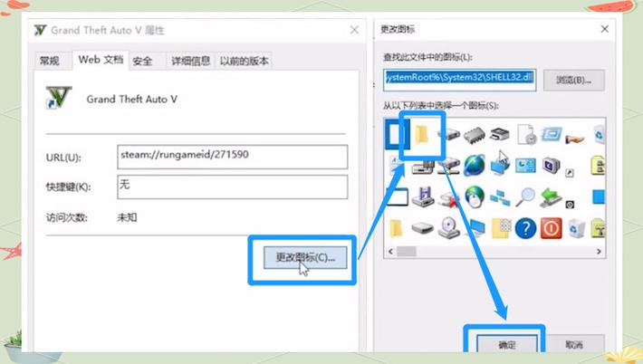Click the 从以下列表中选择一个图标(S): label
The height and width of the screenshot is (364, 643).
[x=440, y=106]
